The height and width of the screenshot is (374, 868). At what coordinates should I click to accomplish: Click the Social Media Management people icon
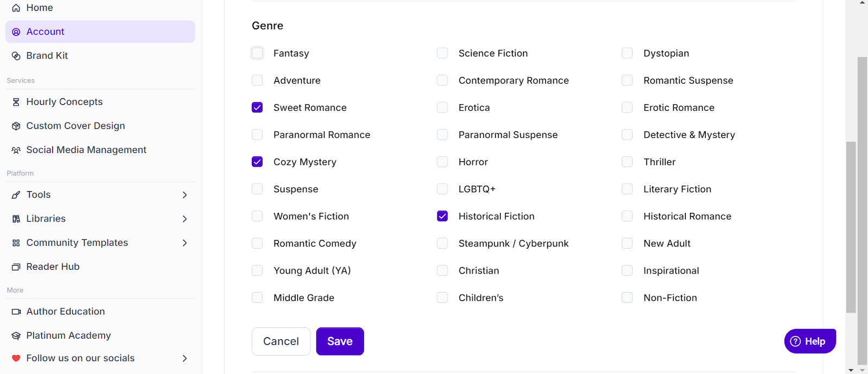[16, 150]
